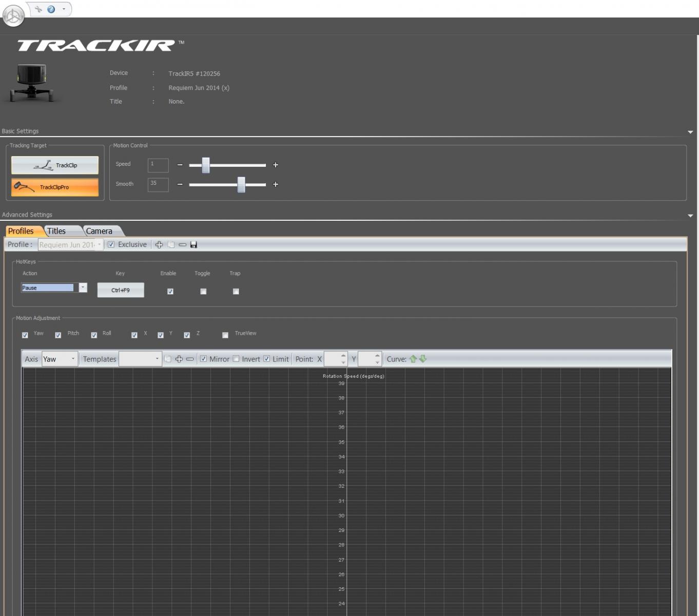Image resolution: width=699 pixels, height=616 pixels.
Task: Open the Profile dropdown showing Requiem Jun
Action: tap(70, 245)
